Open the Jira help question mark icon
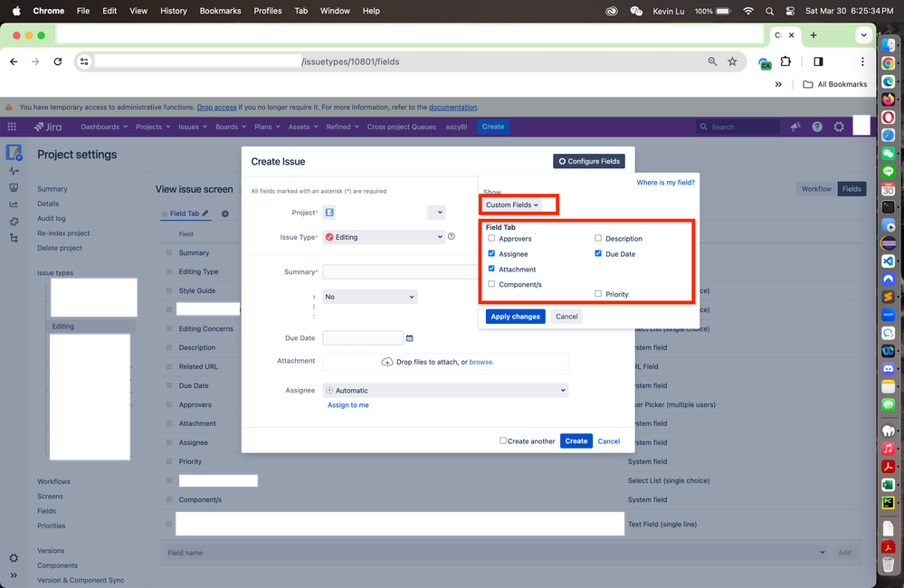The height and width of the screenshot is (588, 904). click(x=817, y=127)
